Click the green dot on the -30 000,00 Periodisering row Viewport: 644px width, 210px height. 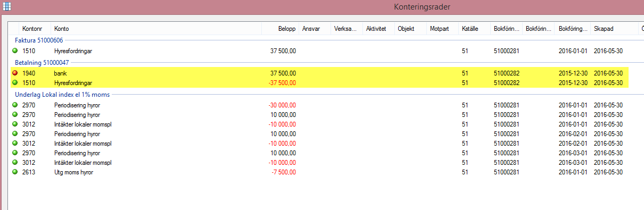15,105
